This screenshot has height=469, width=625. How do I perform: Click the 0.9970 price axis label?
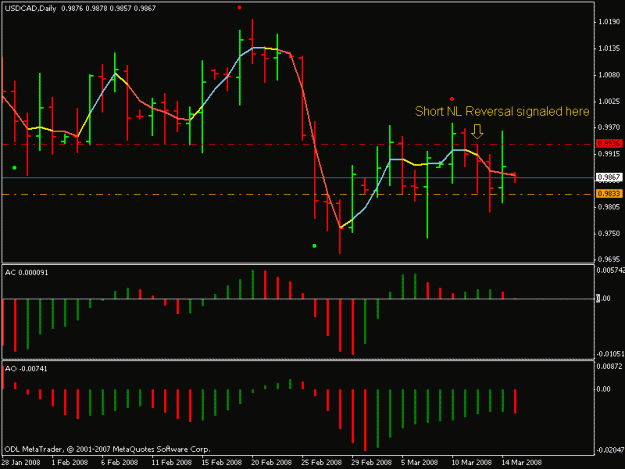pyautogui.click(x=609, y=127)
